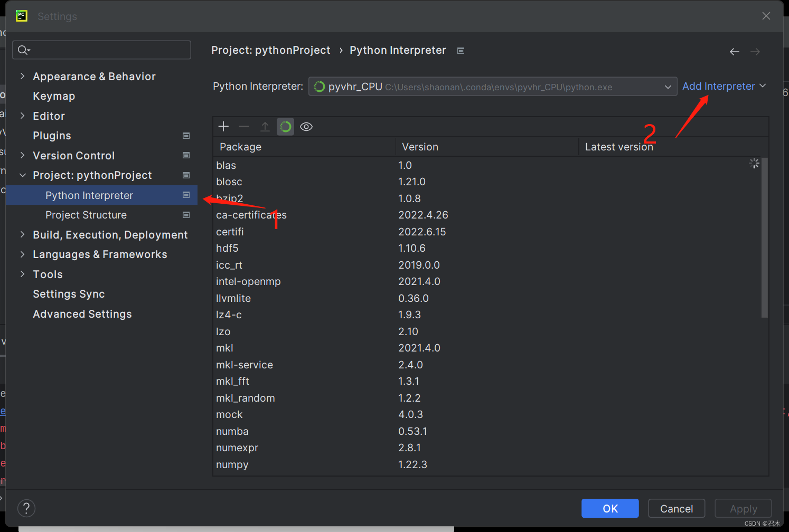This screenshot has width=789, height=532.
Task: Select the blas package row
Action: [486, 165]
